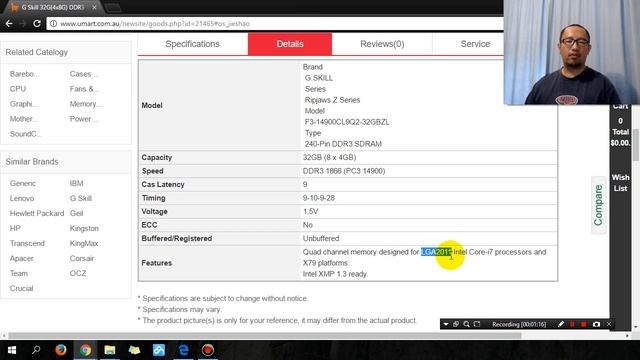Launch Firefox from the taskbar
The width and height of the screenshot is (640, 360).
pyautogui.click(x=61, y=350)
